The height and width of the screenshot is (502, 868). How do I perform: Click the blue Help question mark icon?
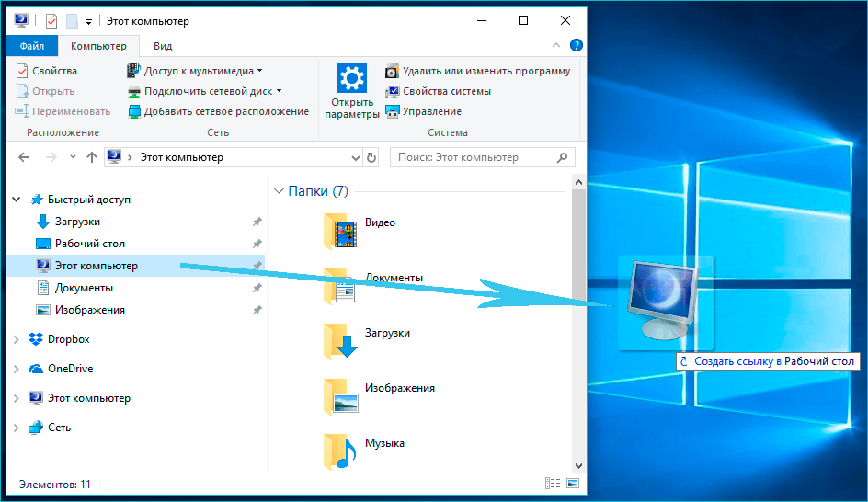click(x=576, y=45)
